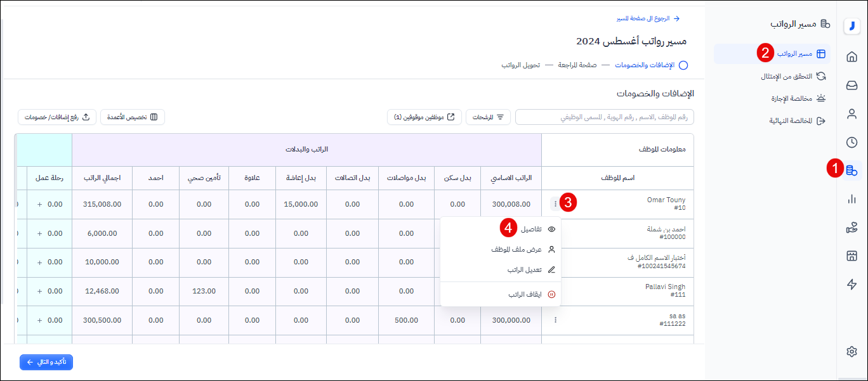Click the رفع إضافات/خصومات upload button
This screenshot has height=381, width=868.
pyautogui.click(x=57, y=117)
